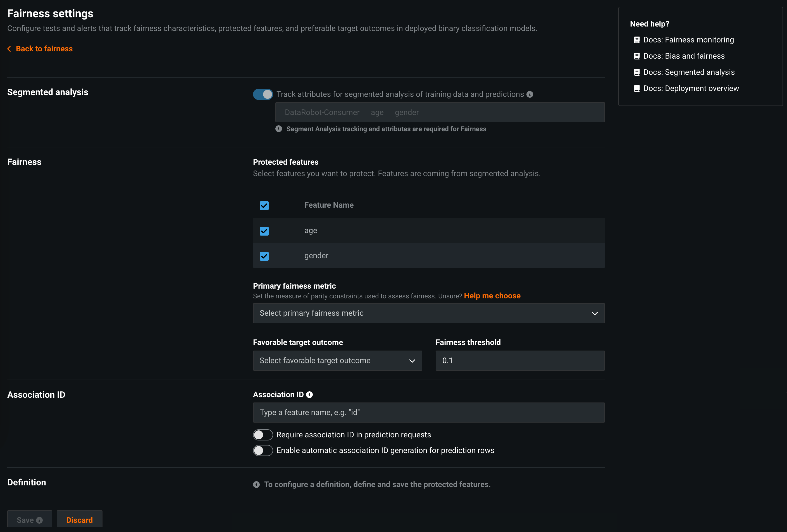Click the Association ID feature name field

(x=428, y=413)
